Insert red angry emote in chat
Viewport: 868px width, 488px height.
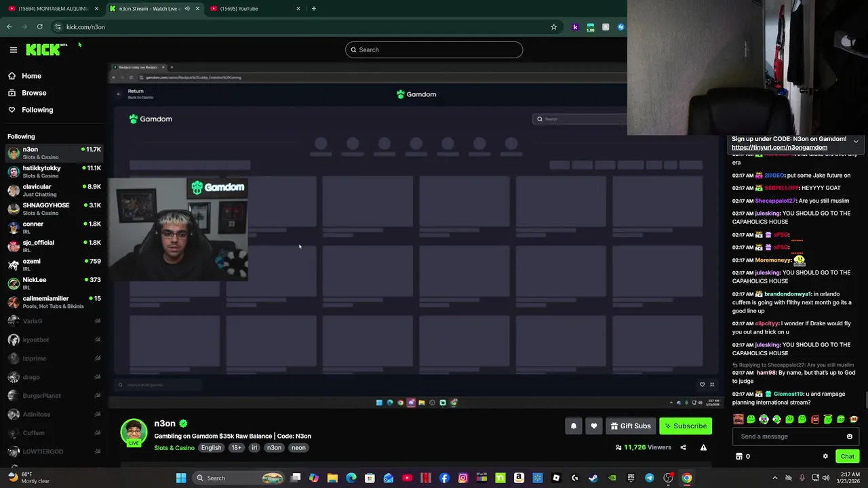click(x=815, y=420)
